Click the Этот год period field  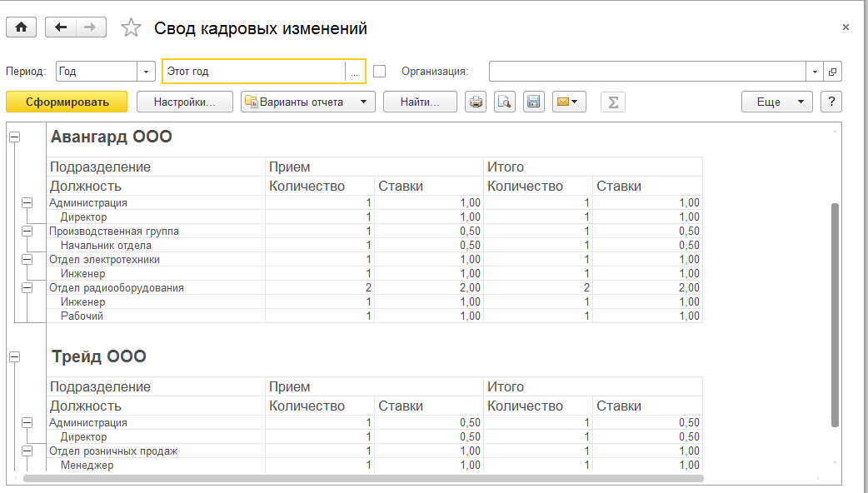(x=253, y=72)
